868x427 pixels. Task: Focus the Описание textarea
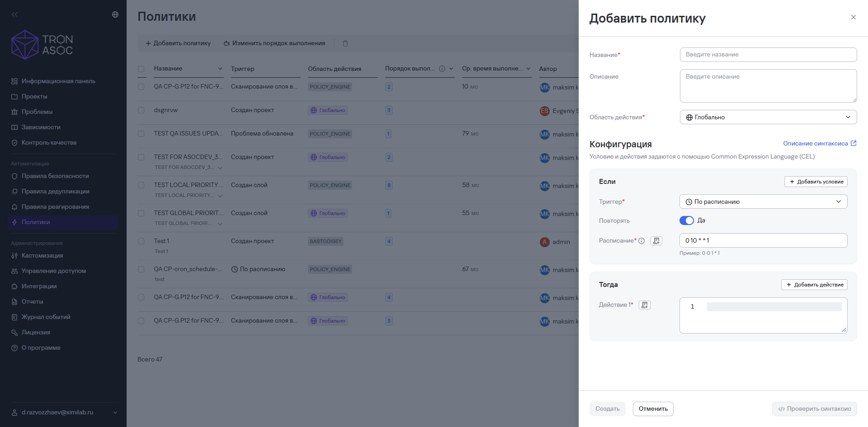768,86
